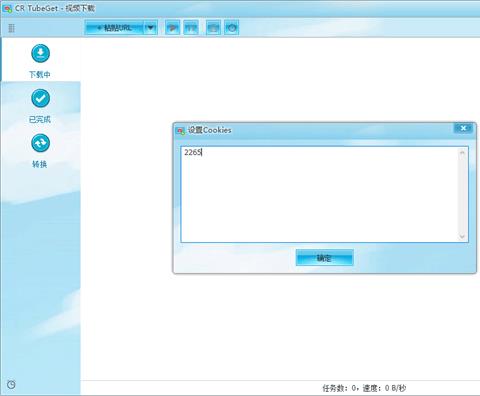Viewport: 480px width, 396px height.
Task: Click the CR TubeGet app icon in title bar
Action: (7, 9)
